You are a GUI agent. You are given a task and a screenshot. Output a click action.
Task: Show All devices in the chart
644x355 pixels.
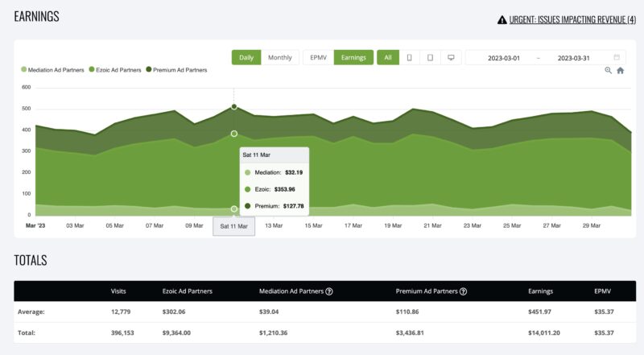coord(388,57)
